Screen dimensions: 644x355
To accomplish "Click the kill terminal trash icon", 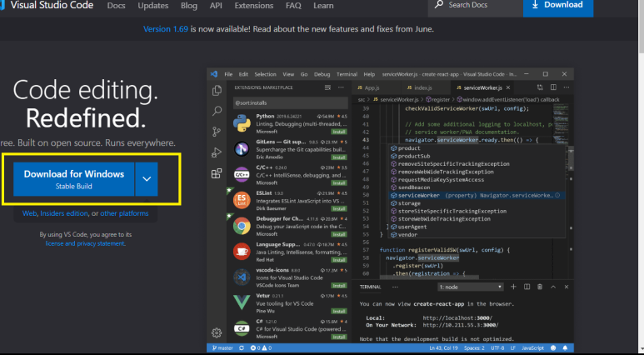I will point(540,287).
